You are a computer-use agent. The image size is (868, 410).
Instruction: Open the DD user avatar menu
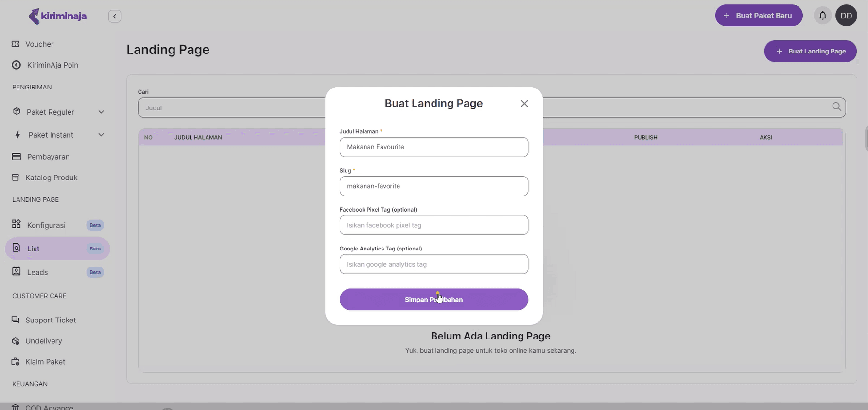coord(846,16)
